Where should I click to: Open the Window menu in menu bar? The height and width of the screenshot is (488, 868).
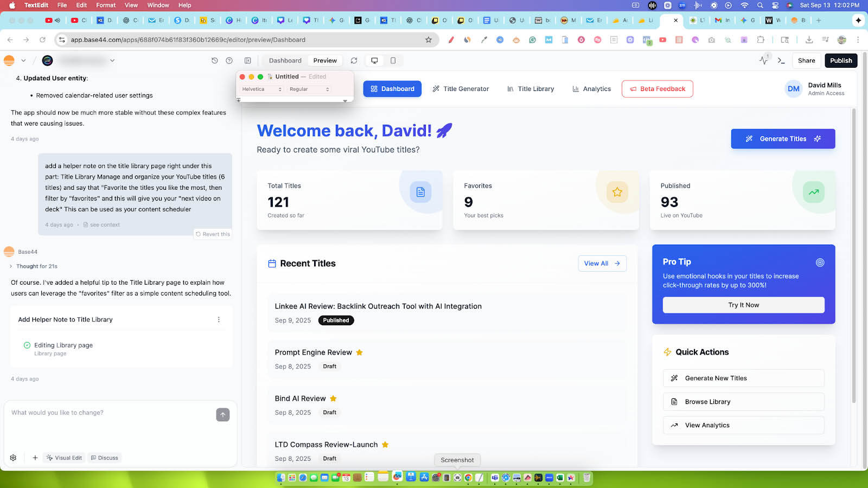[x=158, y=5]
